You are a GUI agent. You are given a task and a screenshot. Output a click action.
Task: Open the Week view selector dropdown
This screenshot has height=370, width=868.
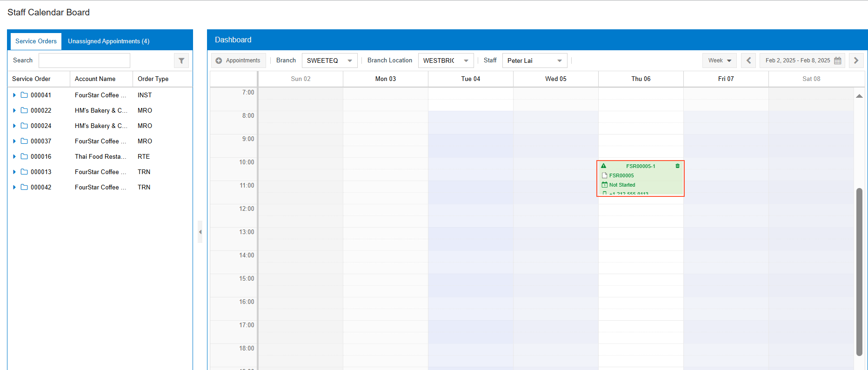719,61
